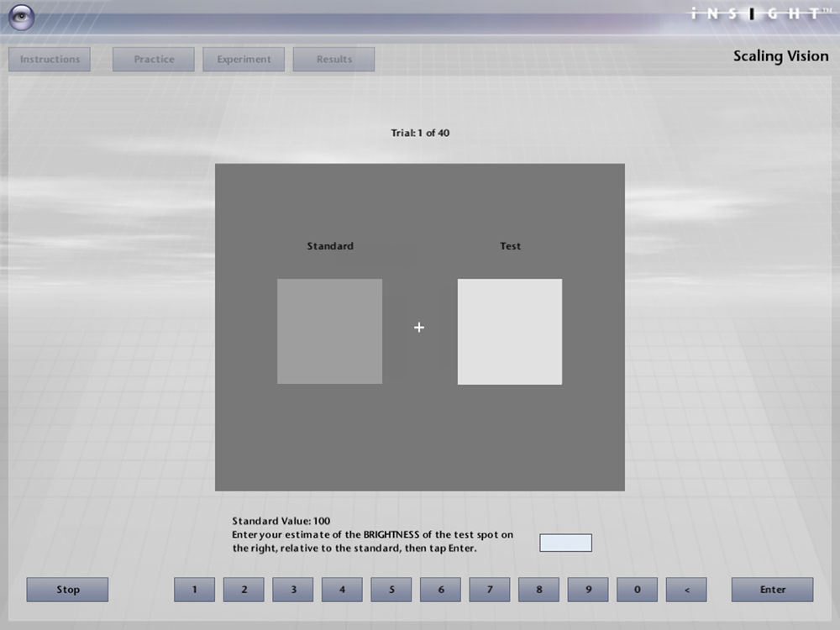Go to the Experiment tab
The height and width of the screenshot is (630, 840).
coord(244,59)
